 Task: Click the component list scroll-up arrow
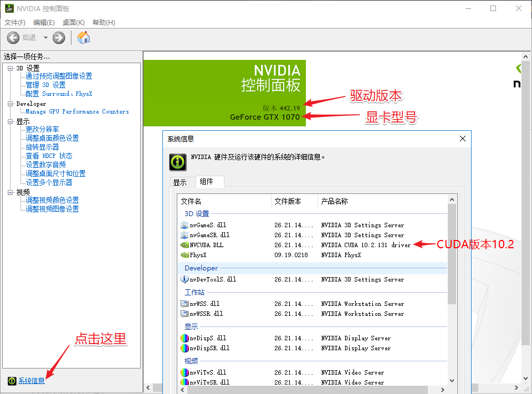pos(452,199)
